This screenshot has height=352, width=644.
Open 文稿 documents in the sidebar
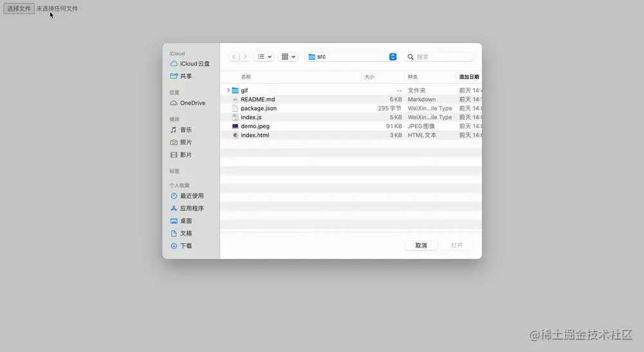pos(181,234)
